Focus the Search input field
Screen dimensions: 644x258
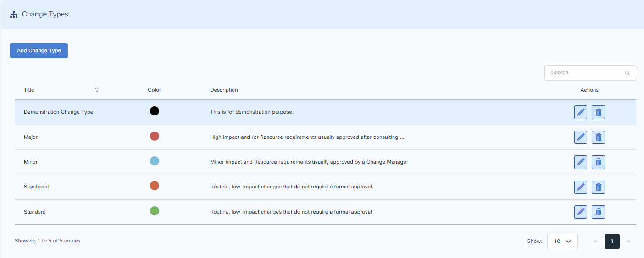pyautogui.click(x=585, y=73)
